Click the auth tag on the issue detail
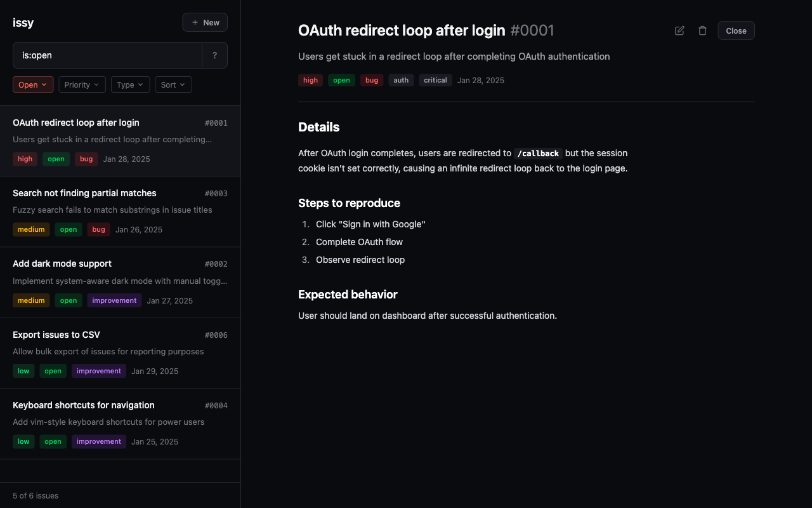 pyautogui.click(x=400, y=80)
